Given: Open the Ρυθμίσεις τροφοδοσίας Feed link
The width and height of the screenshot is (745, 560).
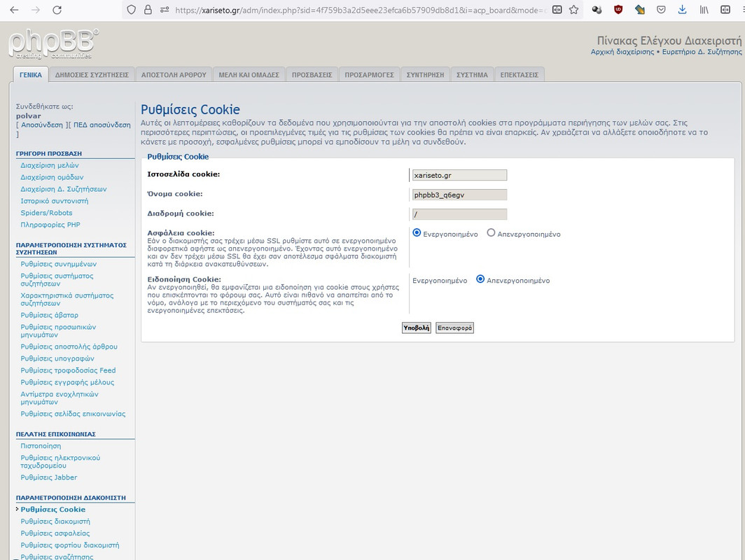Looking at the screenshot, I should pyautogui.click(x=68, y=370).
